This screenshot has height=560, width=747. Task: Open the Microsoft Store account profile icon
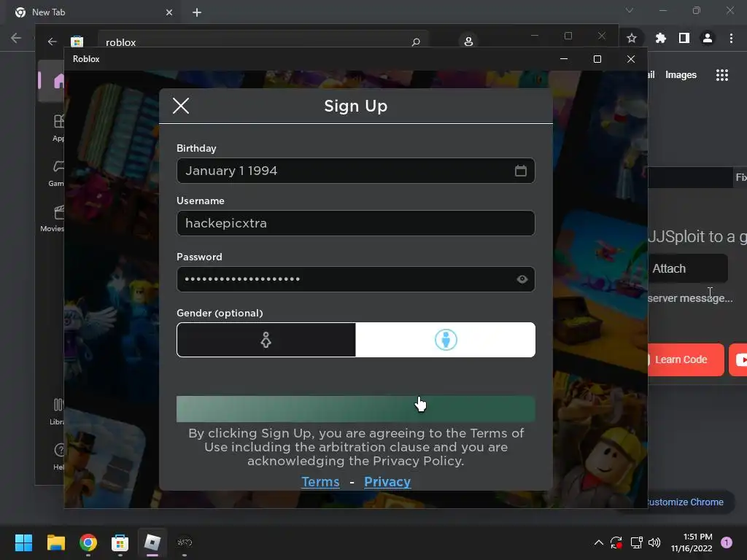[x=468, y=42]
